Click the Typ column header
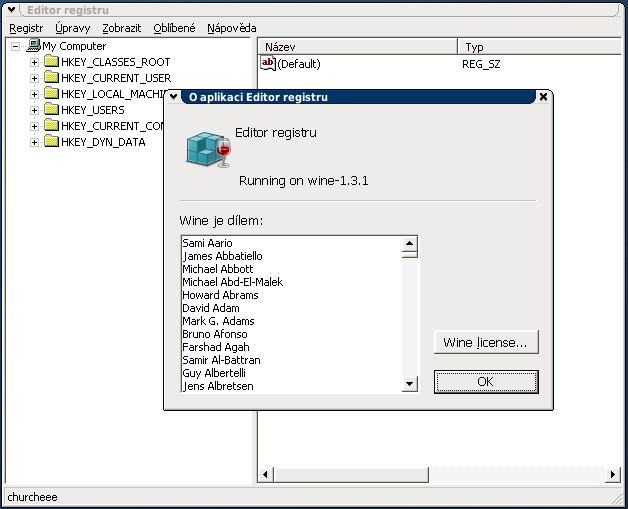The width and height of the screenshot is (628, 509). (x=540, y=47)
